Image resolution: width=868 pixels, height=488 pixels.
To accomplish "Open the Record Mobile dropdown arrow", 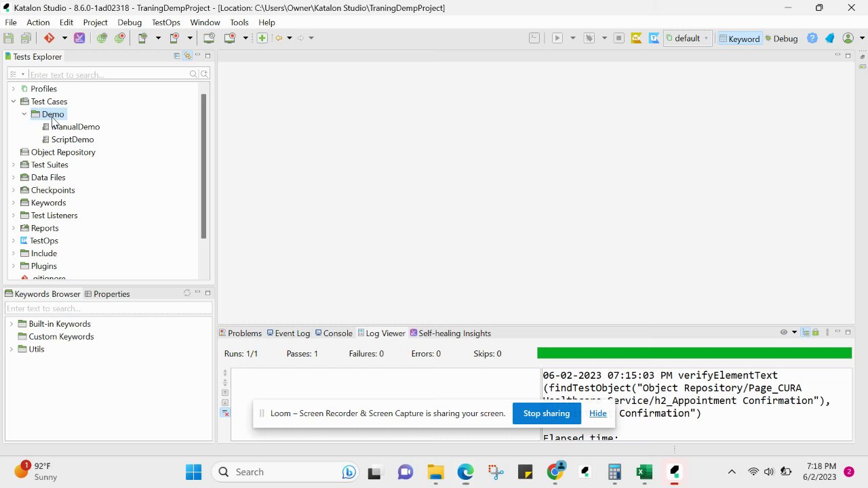I will (x=190, y=38).
